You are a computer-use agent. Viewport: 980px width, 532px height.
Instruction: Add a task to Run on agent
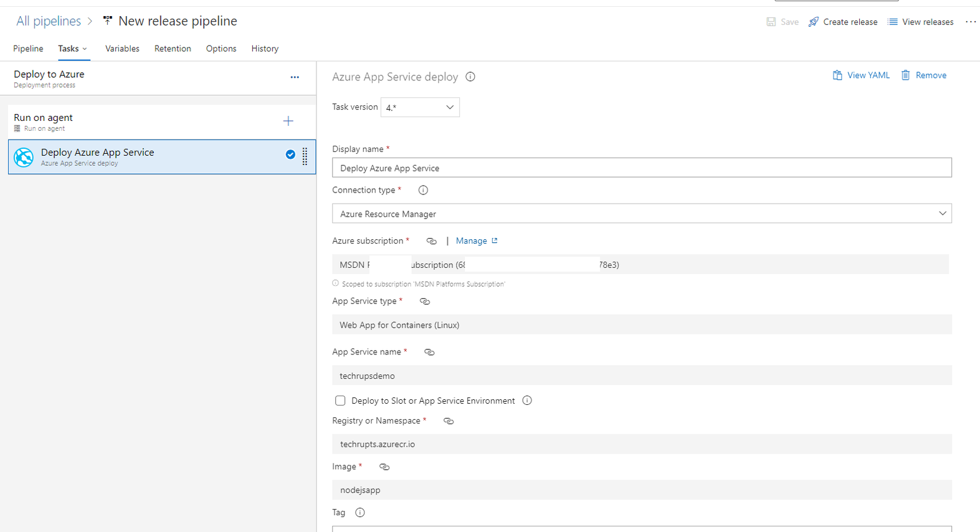point(288,121)
